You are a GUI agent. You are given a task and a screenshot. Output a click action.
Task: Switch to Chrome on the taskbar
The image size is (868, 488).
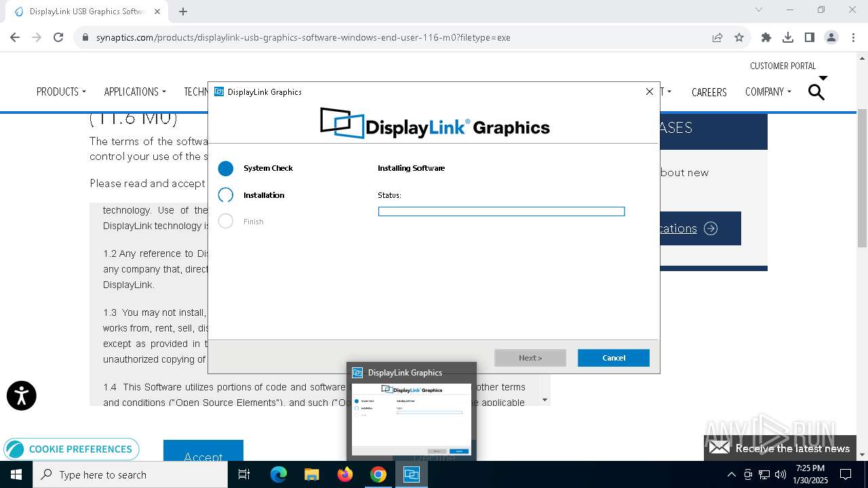pyautogui.click(x=378, y=474)
